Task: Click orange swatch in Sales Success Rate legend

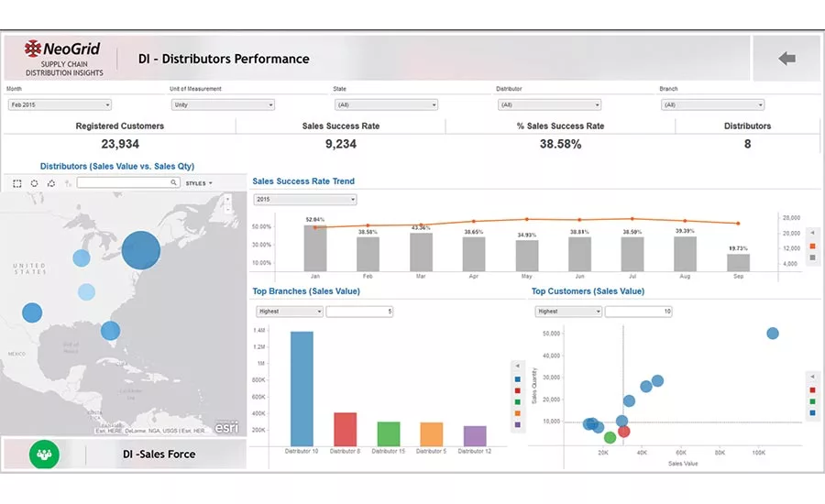Action: [812, 247]
